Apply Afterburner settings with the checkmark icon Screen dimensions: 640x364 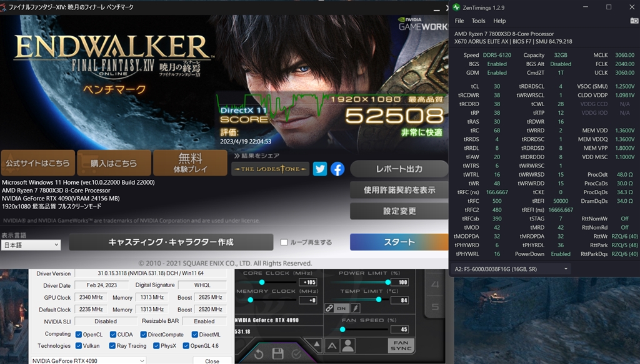coord(296,354)
